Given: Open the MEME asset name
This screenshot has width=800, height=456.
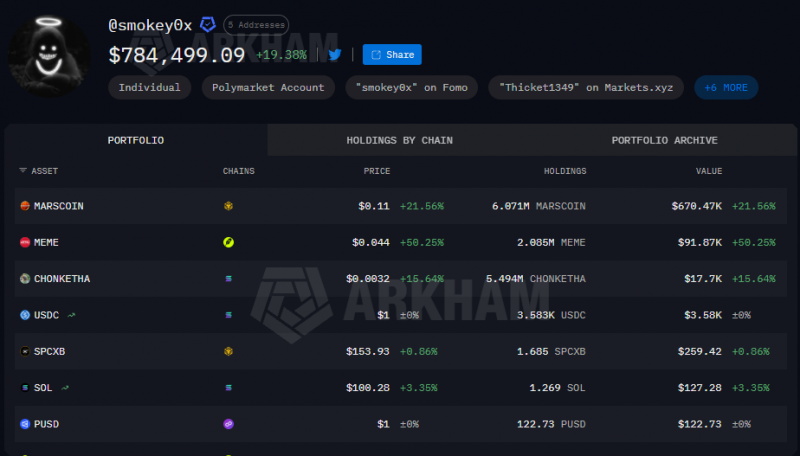Looking at the screenshot, I should pyautogui.click(x=46, y=242).
